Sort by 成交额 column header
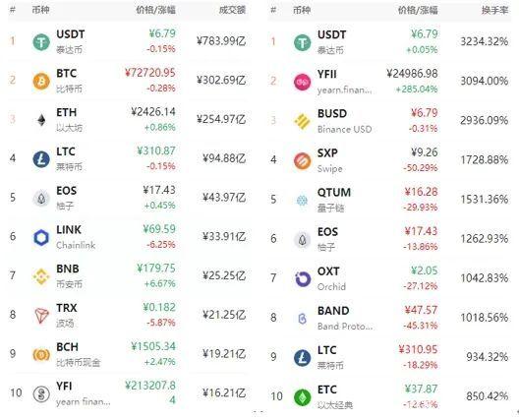Viewport: 519px width, 420px height. (x=232, y=10)
